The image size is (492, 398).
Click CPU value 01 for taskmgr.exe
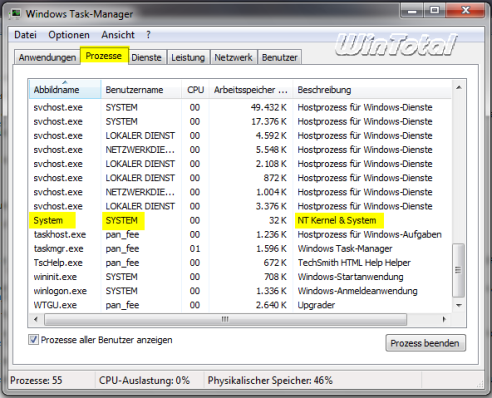tap(195, 249)
